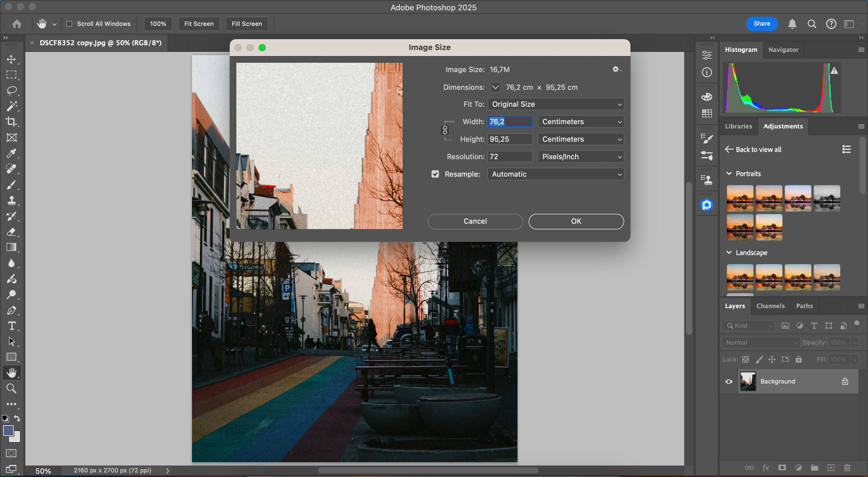Screen dimensions: 868x477
Task: Hide the Background layer visibility
Action: [729, 381]
